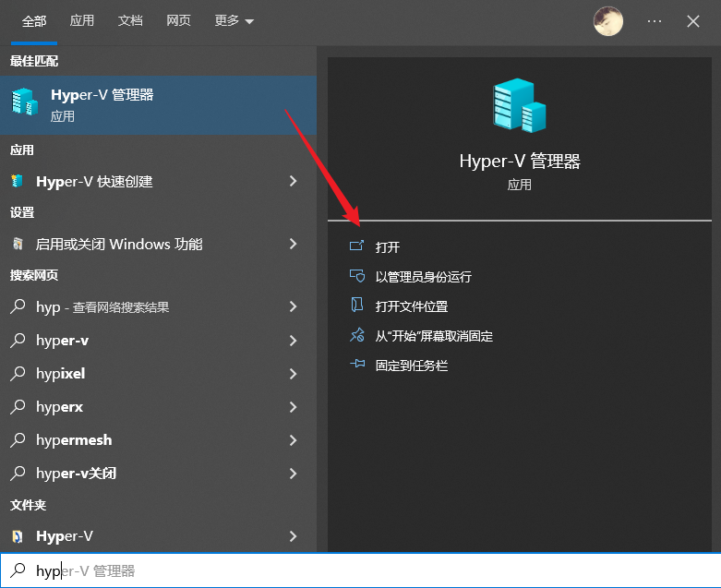Click the 打开 launch icon
This screenshot has height=588, width=721.
[357, 246]
